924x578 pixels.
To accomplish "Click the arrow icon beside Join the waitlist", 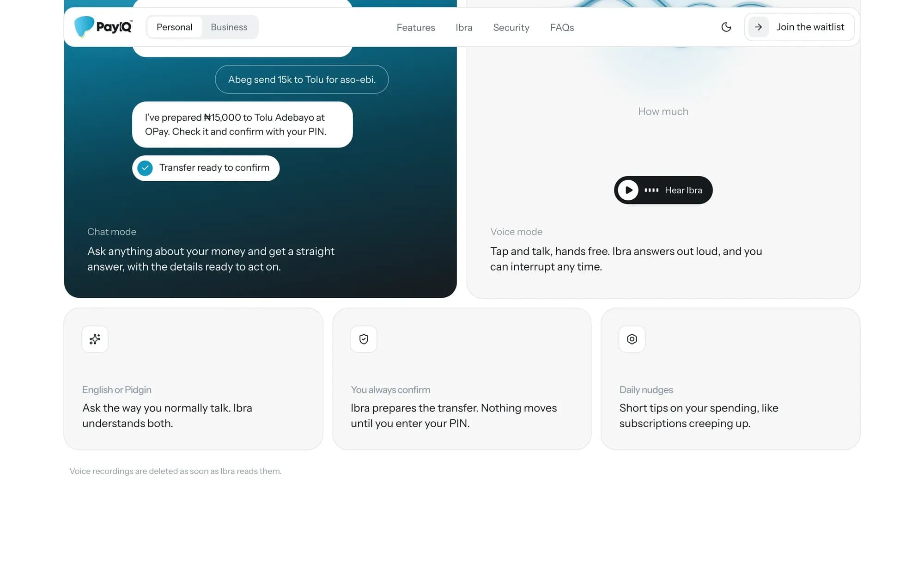I will (758, 27).
